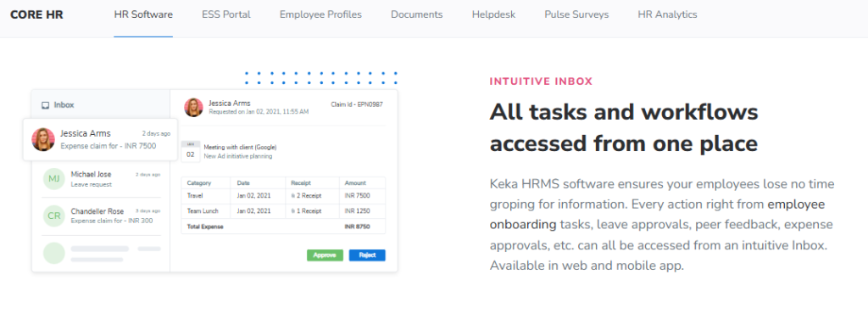
Task: Click the Travel row receipt attachment
Action: (306, 195)
